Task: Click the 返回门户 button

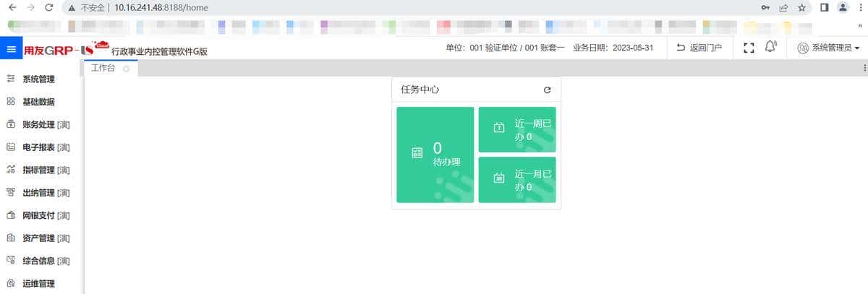Action: point(698,48)
